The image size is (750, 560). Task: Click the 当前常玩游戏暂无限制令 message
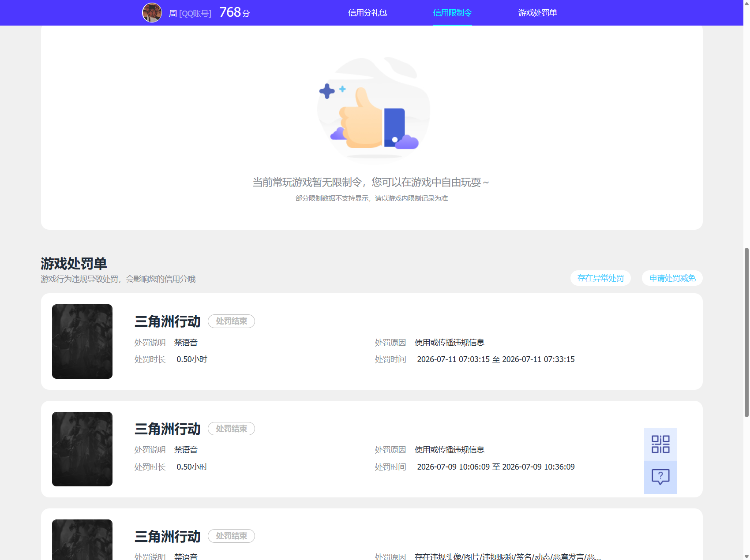[x=371, y=182]
